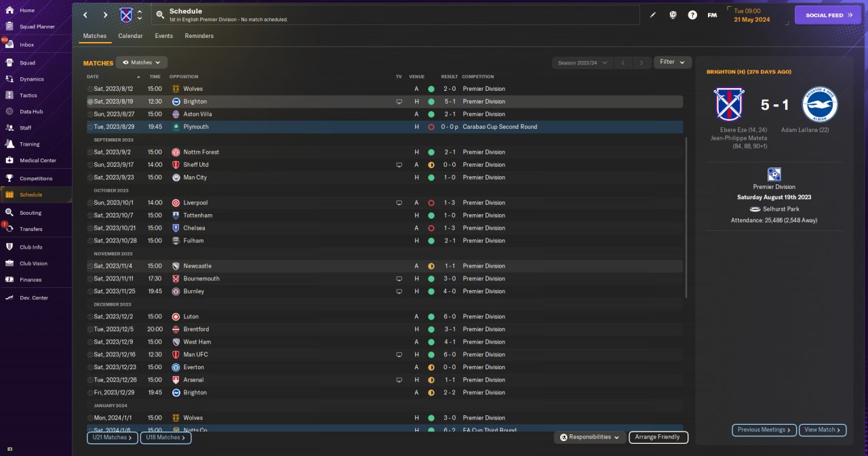Click the Brighton crest in match panel

pos(820,104)
